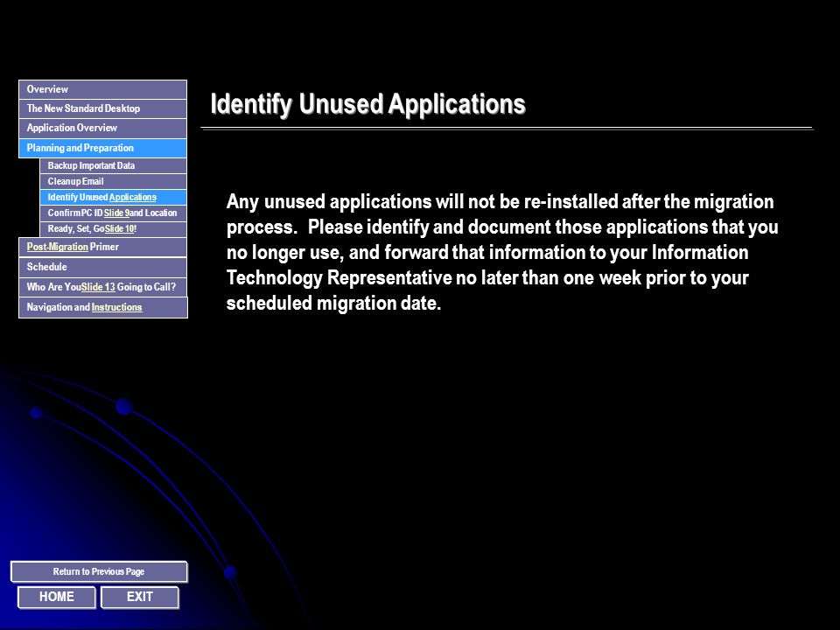Go to Post-Migration Primer section
This screenshot has width=840, height=630.
pos(103,247)
